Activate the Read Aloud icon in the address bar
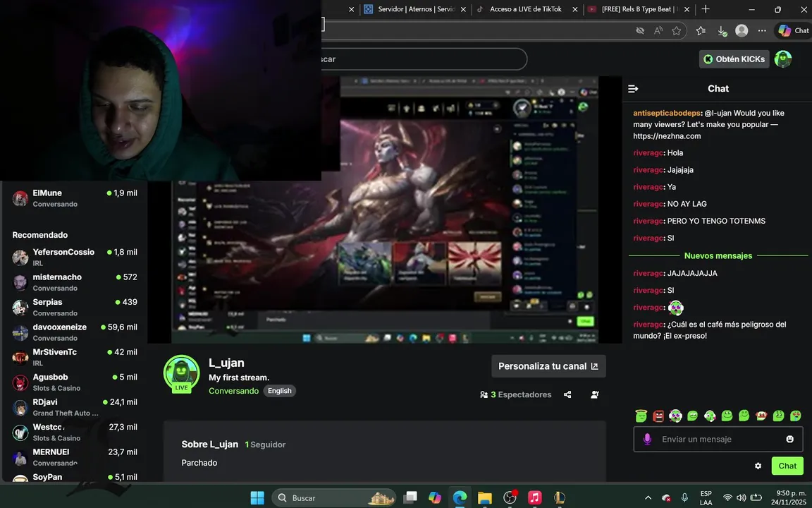The height and width of the screenshot is (508, 812). (658, 30)
